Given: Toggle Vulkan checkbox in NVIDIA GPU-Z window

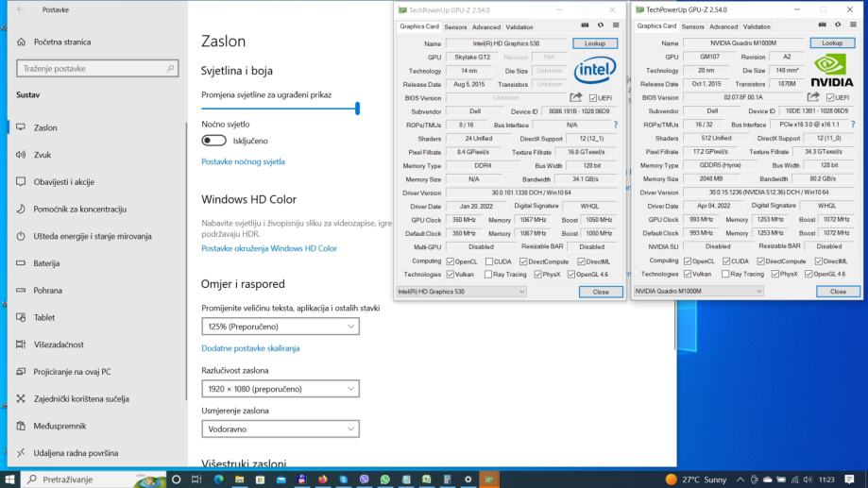Looking at the screenshot, I should pyautogui.click(x=688, y=274).
